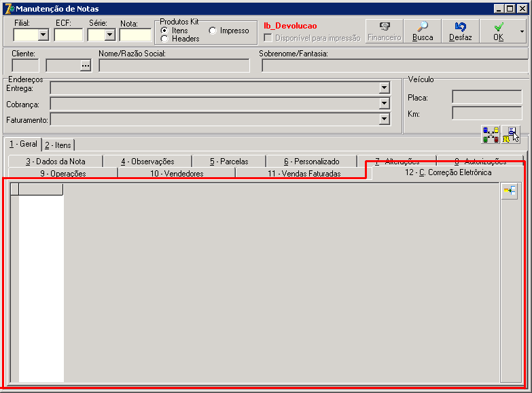Viewport: 532px width, 393px height.
Task: Click the Sobrenome/Fantasia field
Action: [395, 65]
